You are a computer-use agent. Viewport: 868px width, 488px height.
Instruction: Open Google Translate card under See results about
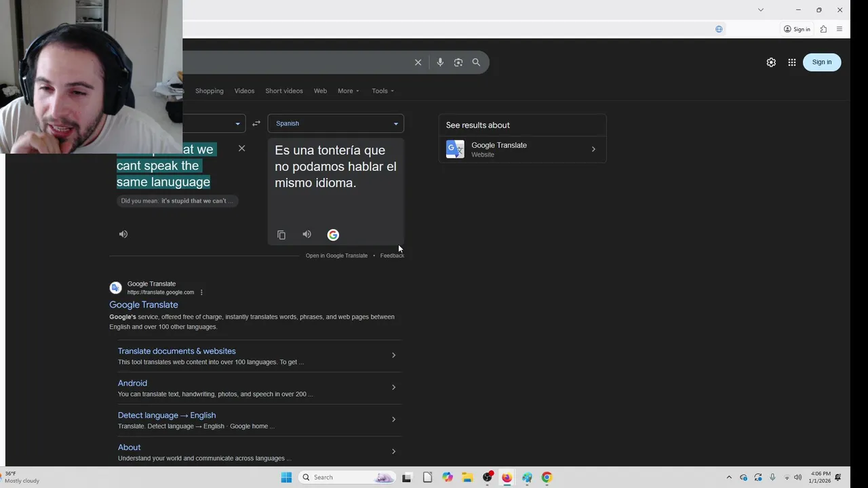[x=522, y=149]
